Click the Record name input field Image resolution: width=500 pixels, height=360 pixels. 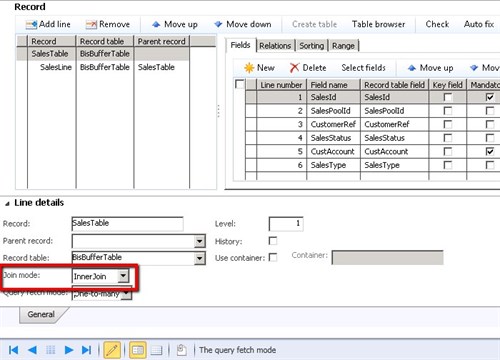127,223
